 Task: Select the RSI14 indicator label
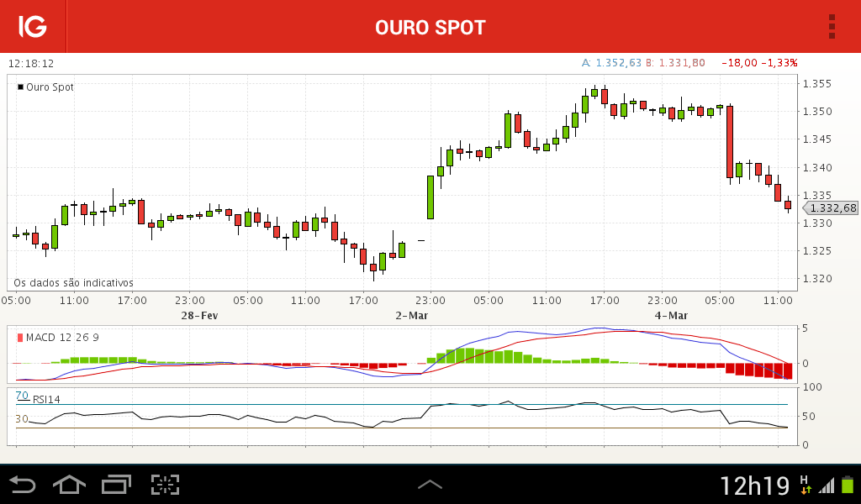coord(46,399)
